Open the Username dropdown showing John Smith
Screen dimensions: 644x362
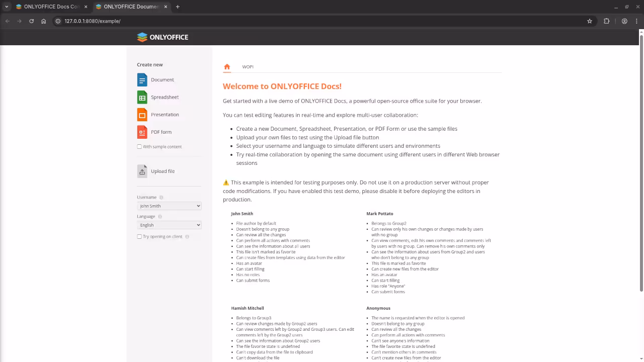point(169,206)
